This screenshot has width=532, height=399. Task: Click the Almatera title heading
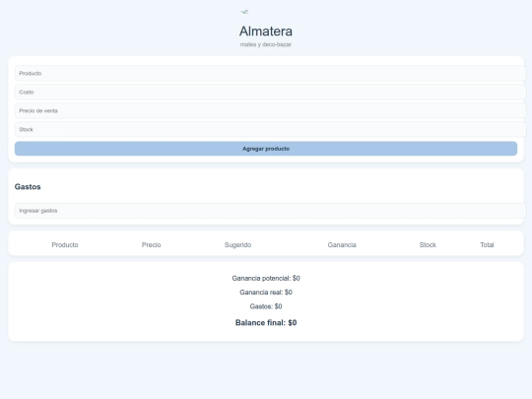266,32
